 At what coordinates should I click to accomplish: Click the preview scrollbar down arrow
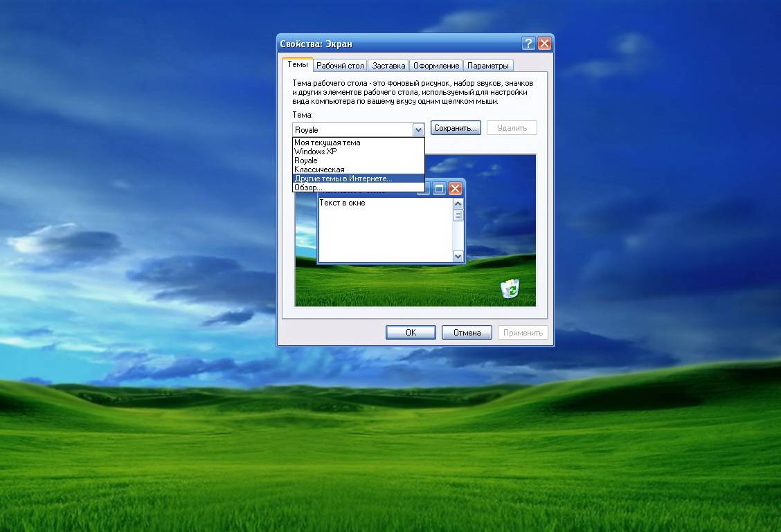[x=458, y=256]
